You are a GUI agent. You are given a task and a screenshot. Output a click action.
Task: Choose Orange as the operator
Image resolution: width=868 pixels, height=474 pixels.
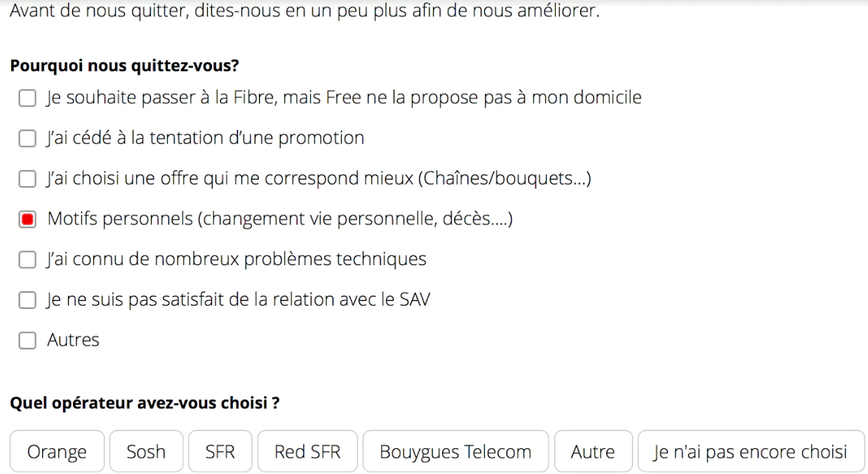(57, 452)
